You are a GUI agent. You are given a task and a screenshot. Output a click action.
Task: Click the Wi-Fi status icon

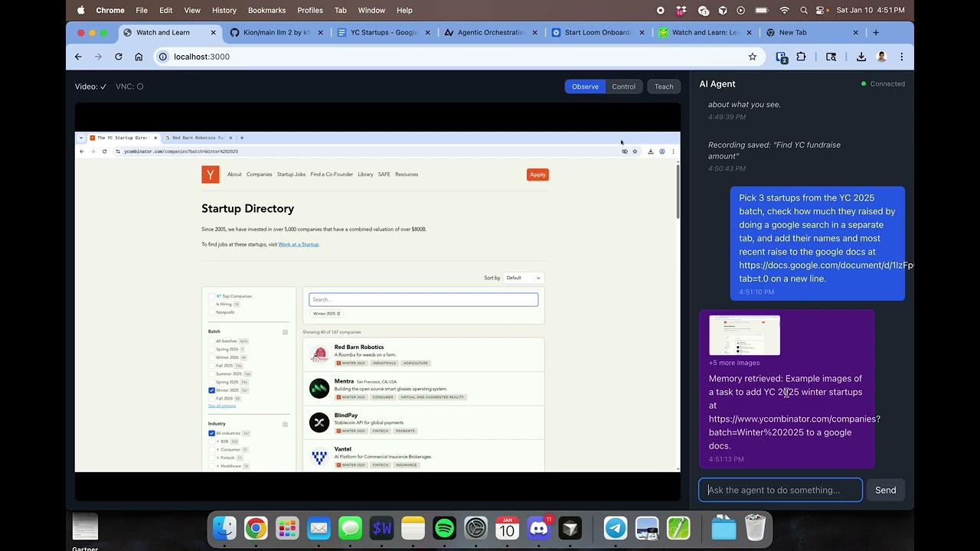784,10
